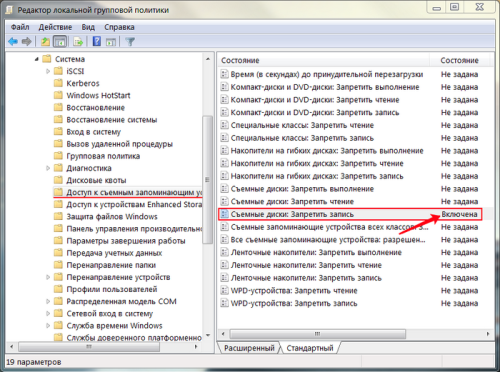Viewport: 500px width, 372px height.
Task: Collapse the Система tree node
Action: (x=36, y=59)
